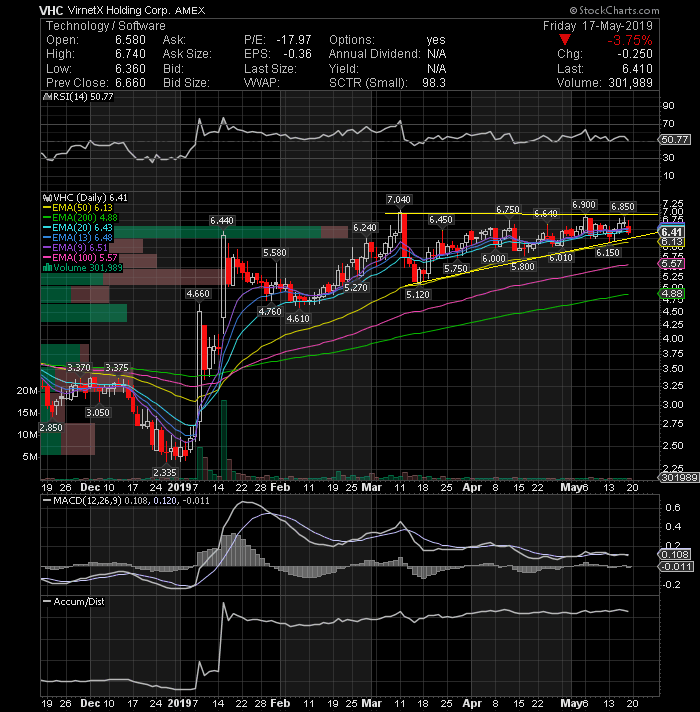700x712 pixels.
Task: Click the VHC (Daily) 6.41 legend entry
Action: pos(85,198)
